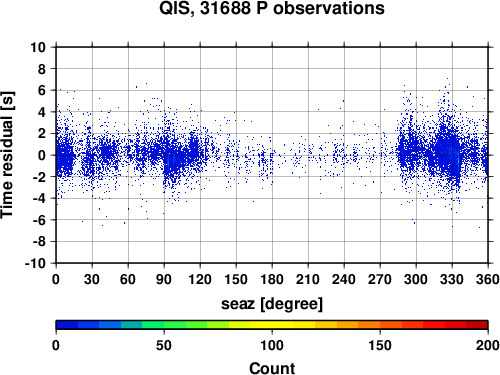This screenshot has height=375, width=500.
Task: Click the x-axis tick label 330
Action: point(452,279)
